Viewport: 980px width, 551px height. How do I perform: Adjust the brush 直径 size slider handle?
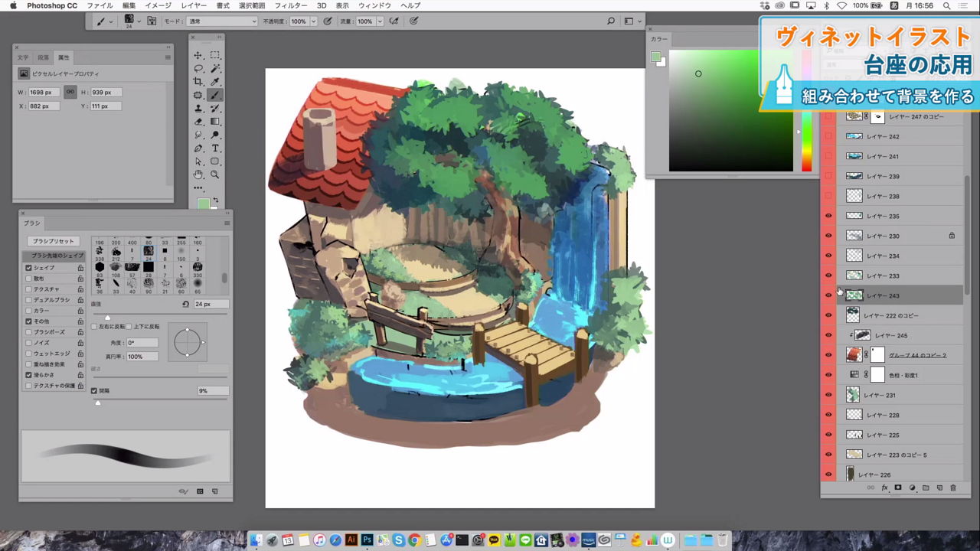pyautogui.click(x=107, y=317)
